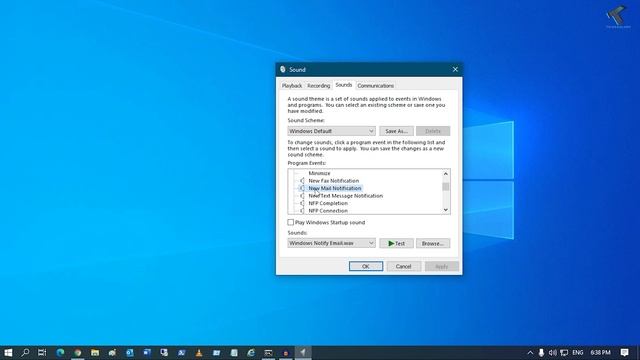Open Internet Explorer from the taskbar
Image resolution: width=640 pixels, height=360 pixels.
point(251,353)
